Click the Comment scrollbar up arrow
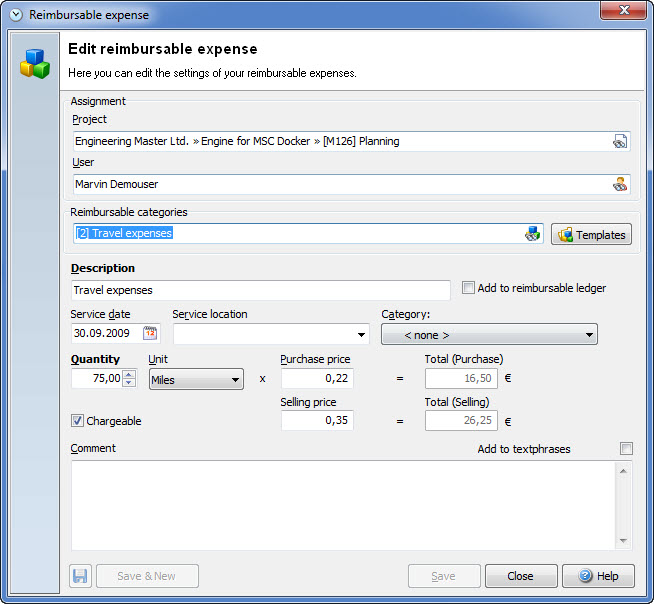 pyautogui.click(x=623, y=471)
